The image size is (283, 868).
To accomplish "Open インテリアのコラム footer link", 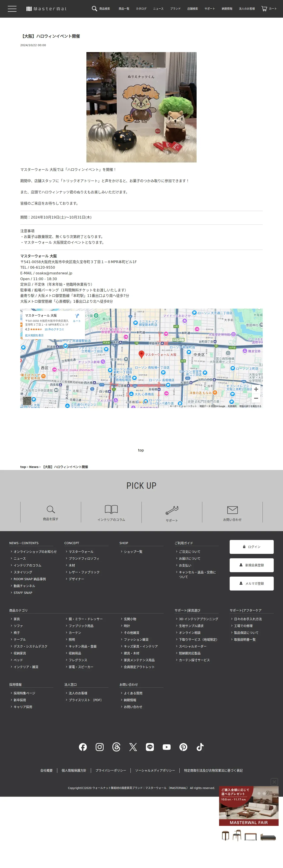I will (x=27, y=565).
